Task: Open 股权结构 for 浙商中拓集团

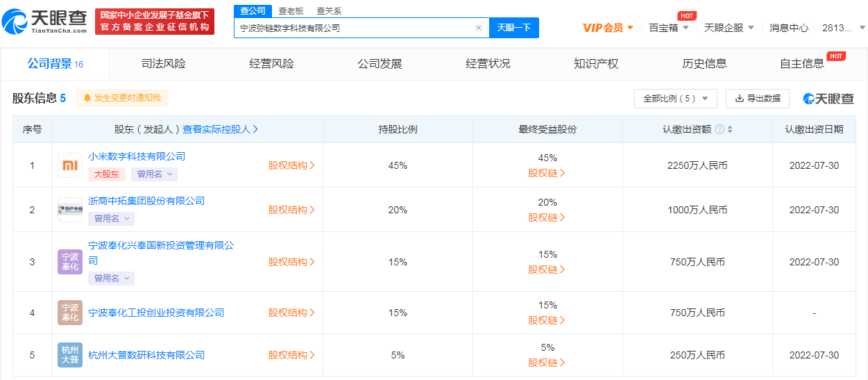Action: pos(291,210)
